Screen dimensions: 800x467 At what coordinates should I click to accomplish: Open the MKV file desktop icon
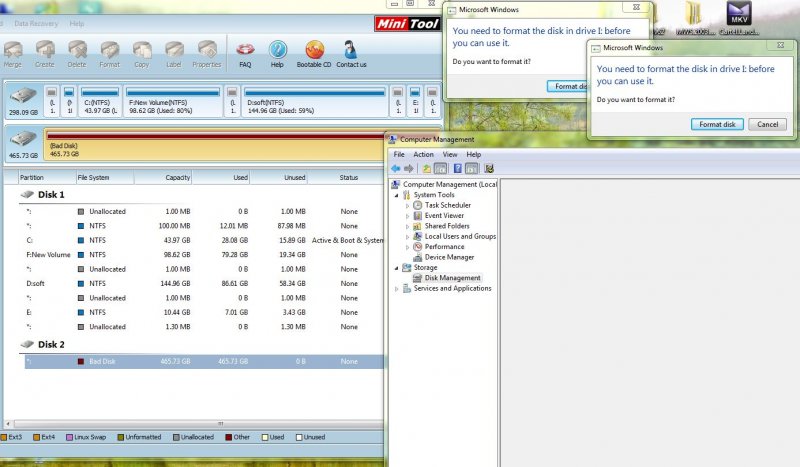(739, 18)
